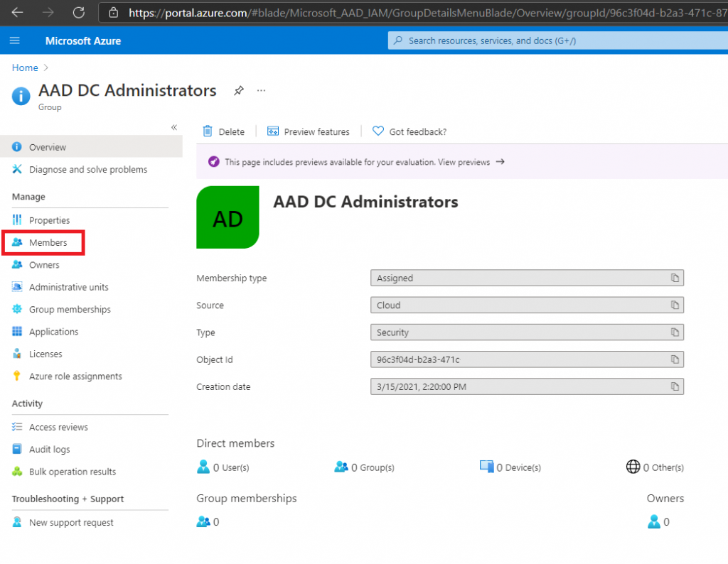
Task: Click the Creation date field
Action: click(527, 386)
